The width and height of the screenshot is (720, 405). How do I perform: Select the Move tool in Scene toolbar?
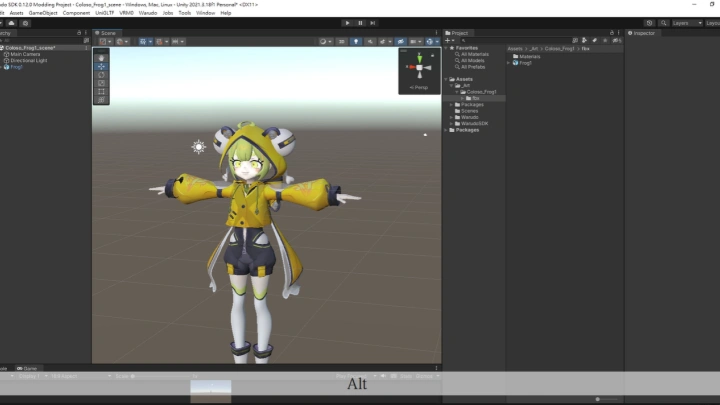pyautogui.click(x=101, y=66)
